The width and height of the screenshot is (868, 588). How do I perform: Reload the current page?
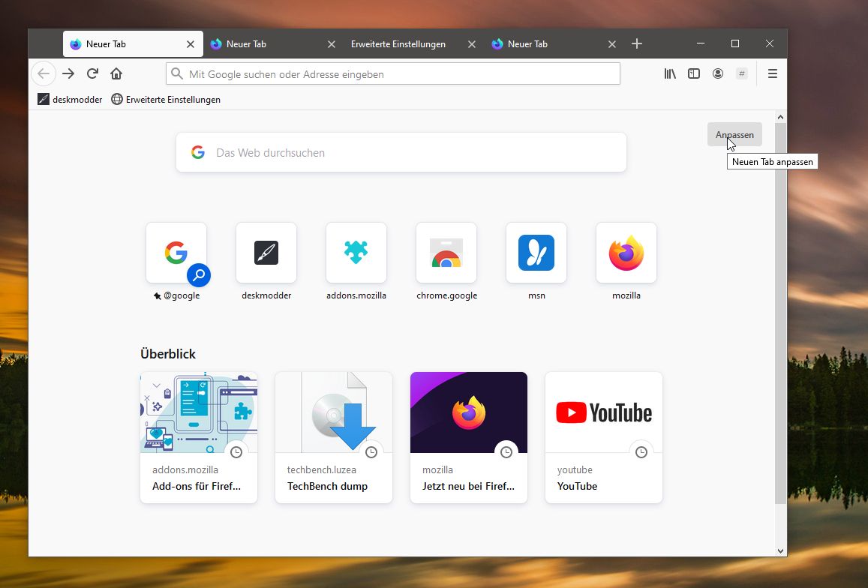click(x=92, y=73)
